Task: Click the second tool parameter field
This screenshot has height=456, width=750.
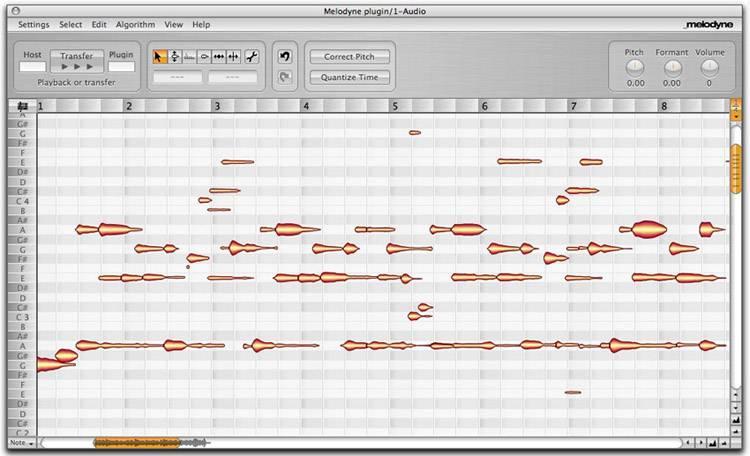Action: coord(232,77)
